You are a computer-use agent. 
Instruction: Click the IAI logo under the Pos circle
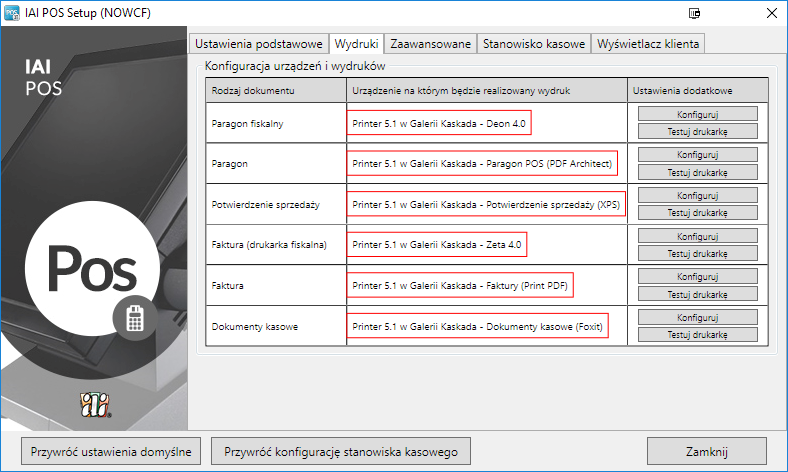point(95,405)
